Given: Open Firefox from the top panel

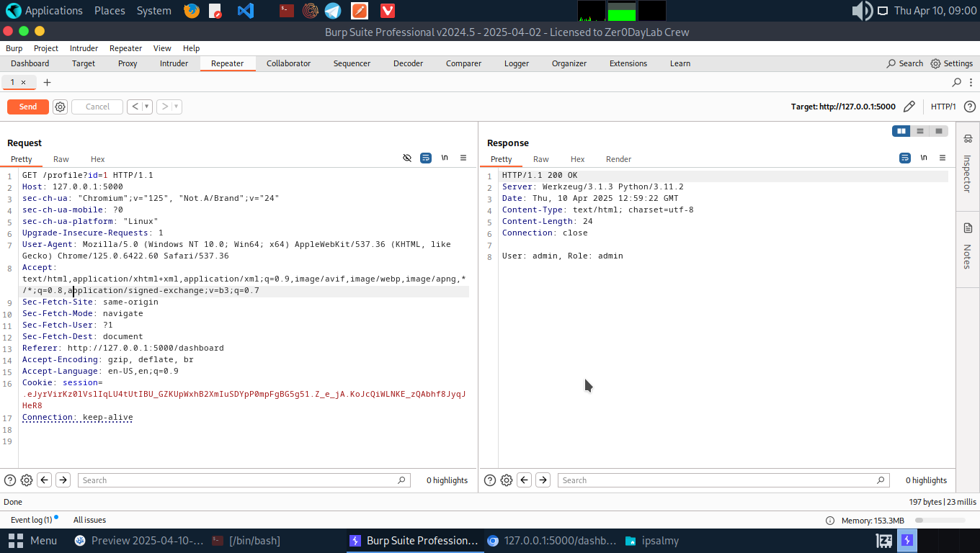Looking at the screenshot, I should pyautogui.click(x=191, y=11).
